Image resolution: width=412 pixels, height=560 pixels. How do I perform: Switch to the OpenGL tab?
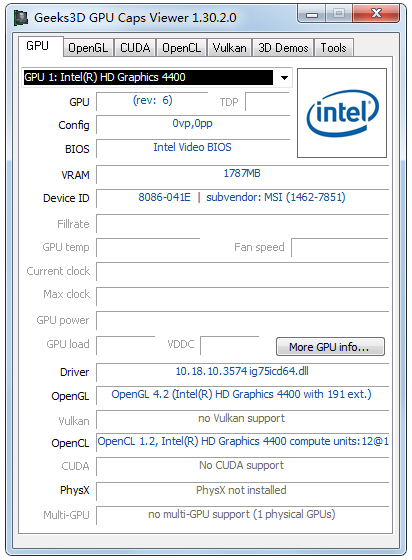point(88,48)
